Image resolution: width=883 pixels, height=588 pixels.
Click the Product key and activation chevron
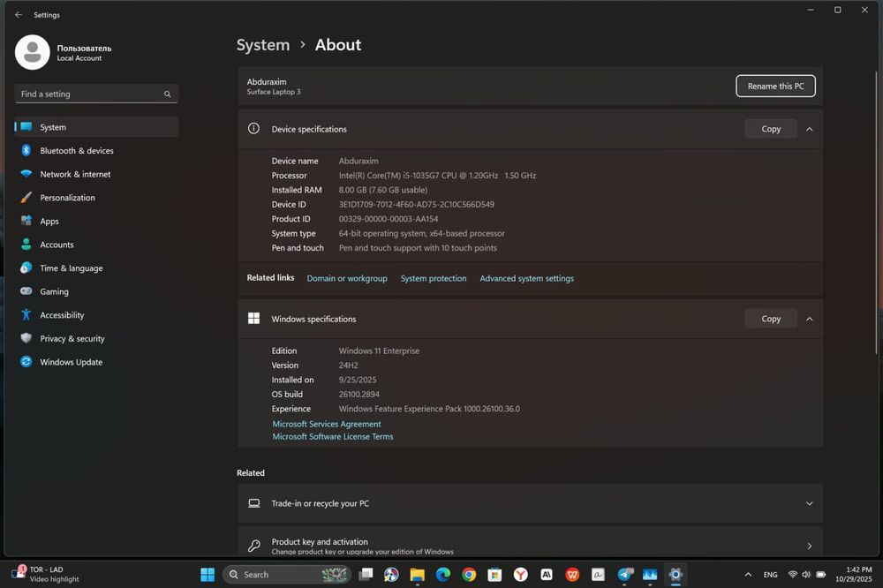809,546
